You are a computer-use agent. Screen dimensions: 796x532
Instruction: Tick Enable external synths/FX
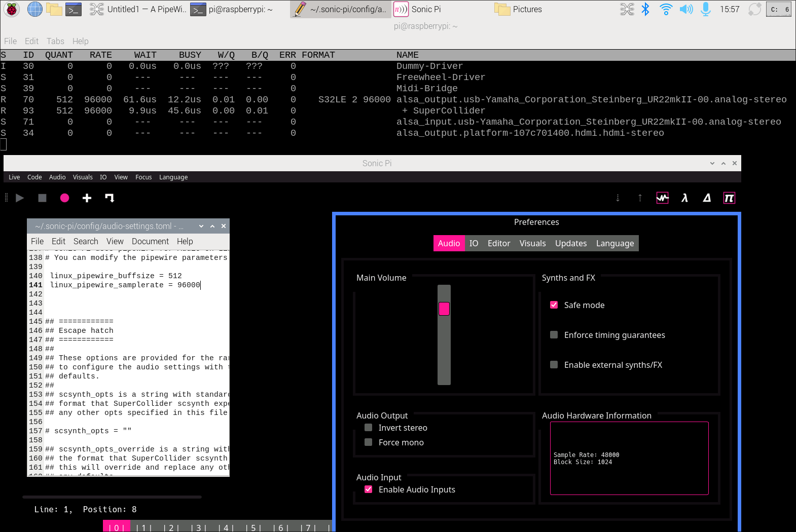(x=554, y=365)
